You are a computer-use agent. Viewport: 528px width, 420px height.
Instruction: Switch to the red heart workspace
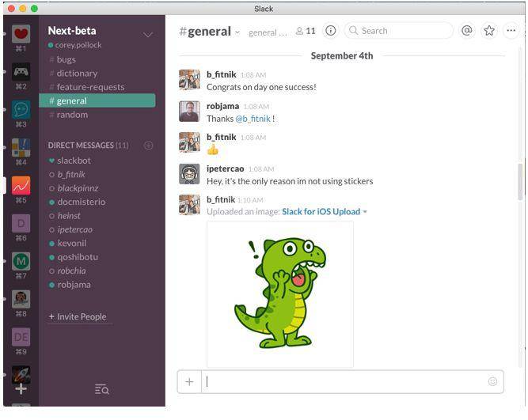click(21, 35)
